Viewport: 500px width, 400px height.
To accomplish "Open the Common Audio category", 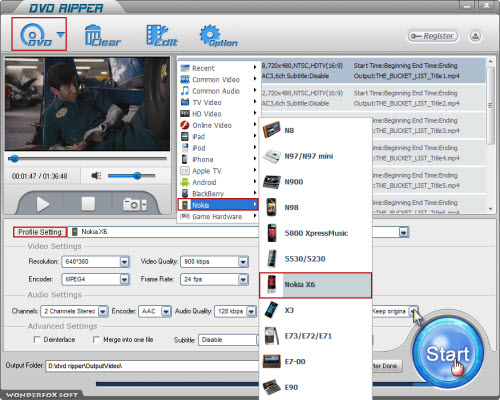I will click(218, 91).
